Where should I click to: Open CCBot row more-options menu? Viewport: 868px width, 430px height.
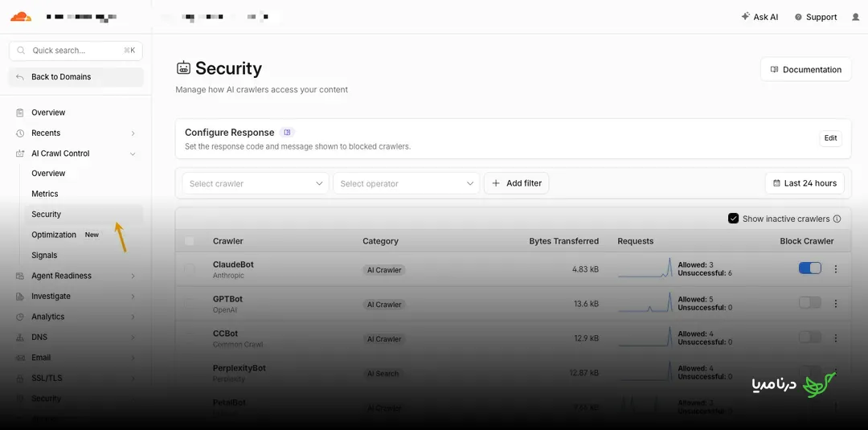tap(836, 338)
